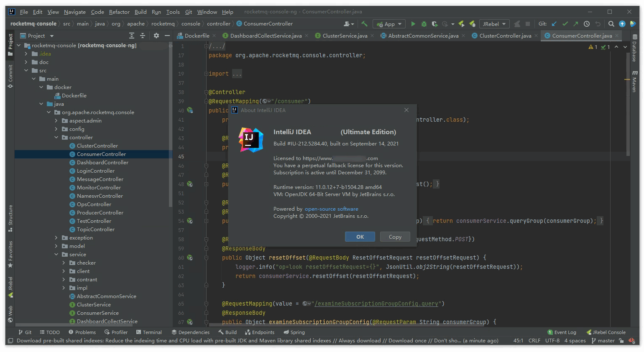Open the Endpoints tool window tab
Screen dimensions: 644x352
tap(260, 332)
